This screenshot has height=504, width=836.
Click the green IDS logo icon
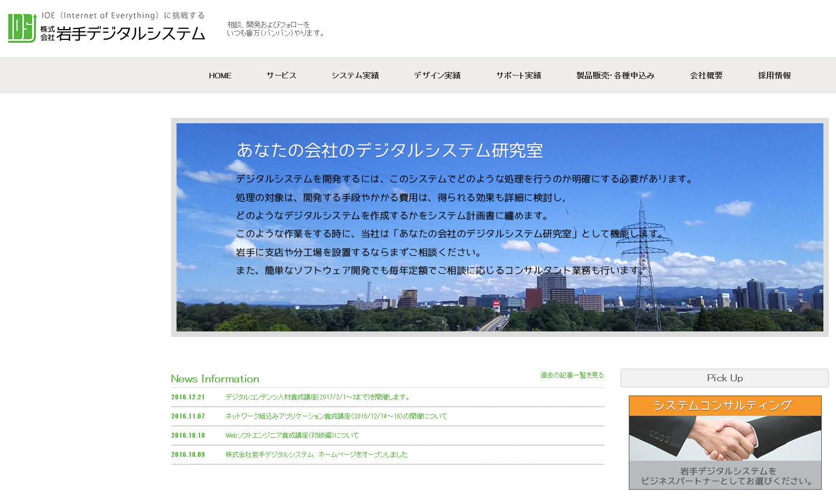(x=22, y=28)
